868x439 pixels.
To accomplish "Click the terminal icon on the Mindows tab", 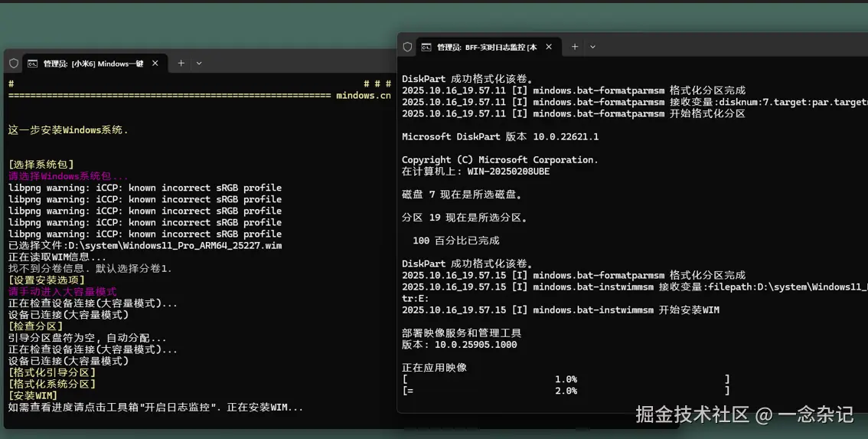I will pos(33,64).
